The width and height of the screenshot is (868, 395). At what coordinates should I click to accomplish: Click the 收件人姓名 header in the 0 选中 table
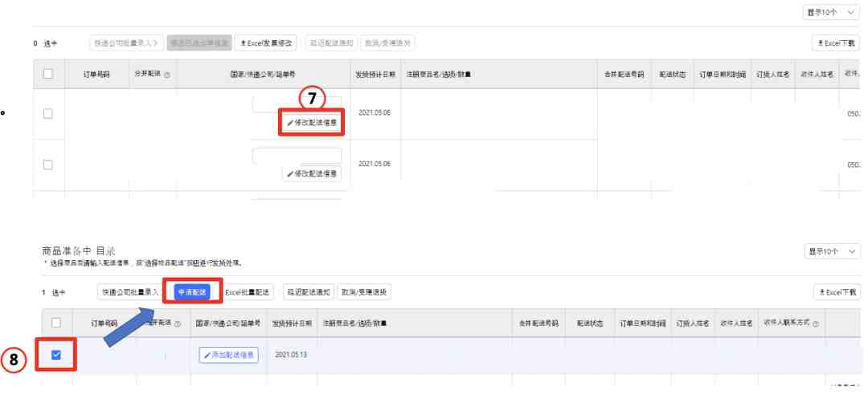tap(817, 74)
